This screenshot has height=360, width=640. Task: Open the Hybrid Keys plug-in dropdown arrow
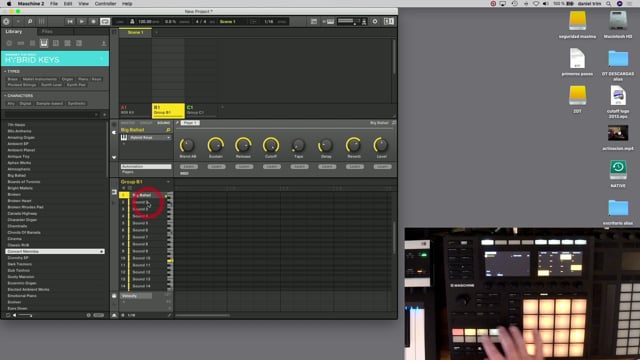click(168, 138)
